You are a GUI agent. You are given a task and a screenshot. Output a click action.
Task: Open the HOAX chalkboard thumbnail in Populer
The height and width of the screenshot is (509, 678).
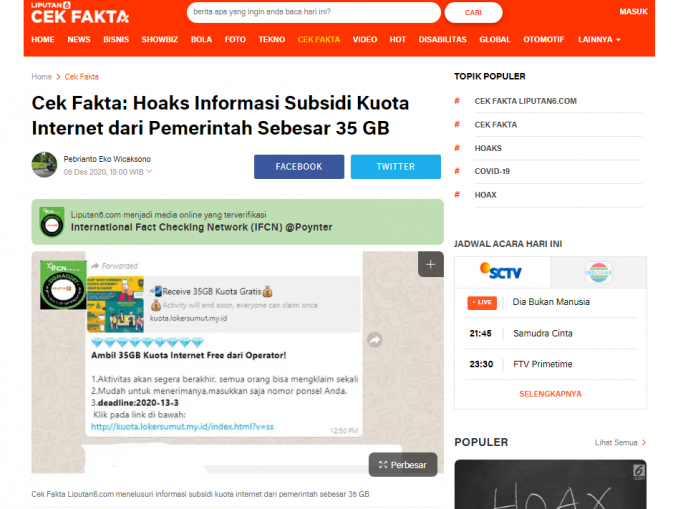tap(550, 484)
